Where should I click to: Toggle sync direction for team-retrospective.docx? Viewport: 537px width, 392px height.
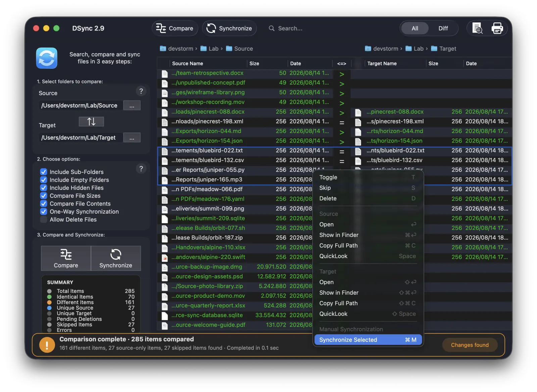(342, 74)
